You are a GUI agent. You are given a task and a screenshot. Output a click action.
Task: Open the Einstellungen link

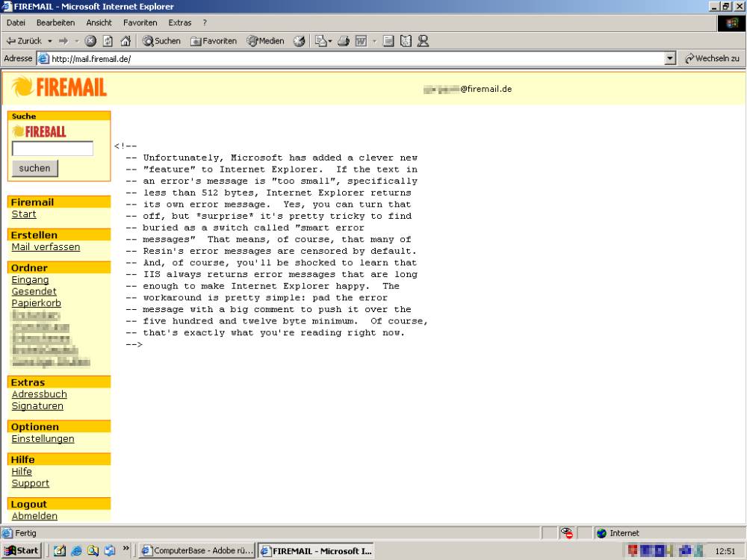pyautogui.click(x=43, y=439)
